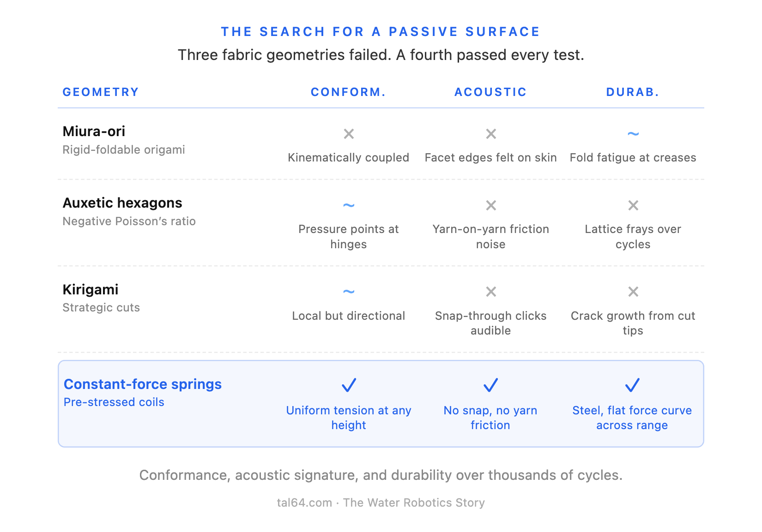The width and height of the screenshot is (762, 532).
Task: Click the Kirigami row title
Action: [91, 290]
